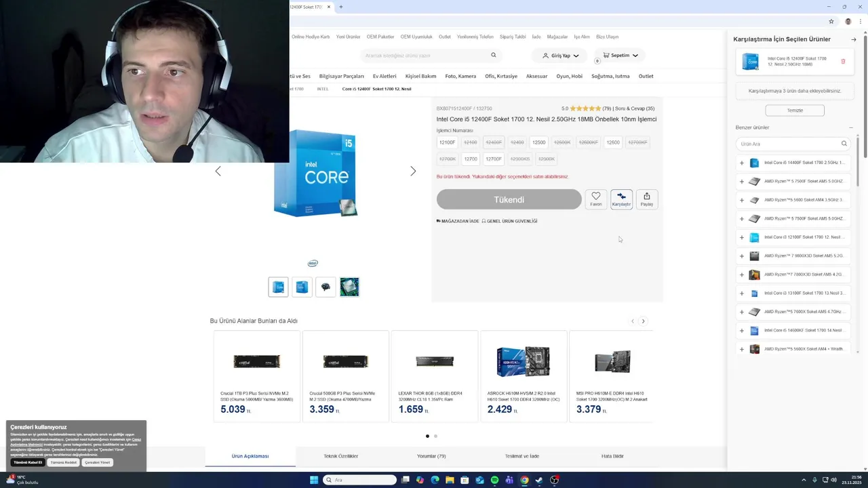
Task: Switch to Hata Bildir tab
Action: 612,456
